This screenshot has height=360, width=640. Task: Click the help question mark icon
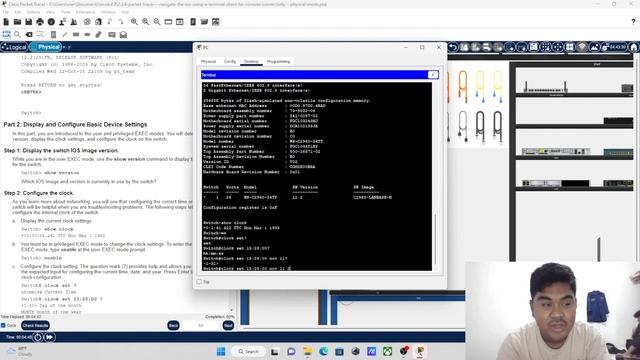click(633, 22)
